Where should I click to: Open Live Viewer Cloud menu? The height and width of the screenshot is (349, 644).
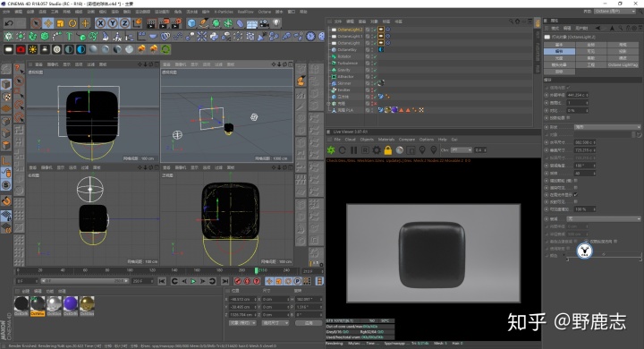(350, 140)
